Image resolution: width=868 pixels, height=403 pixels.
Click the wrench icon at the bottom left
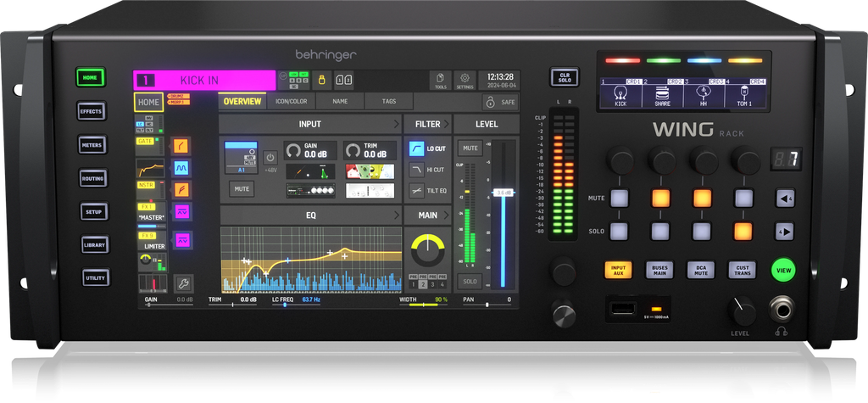click(184, 284)
